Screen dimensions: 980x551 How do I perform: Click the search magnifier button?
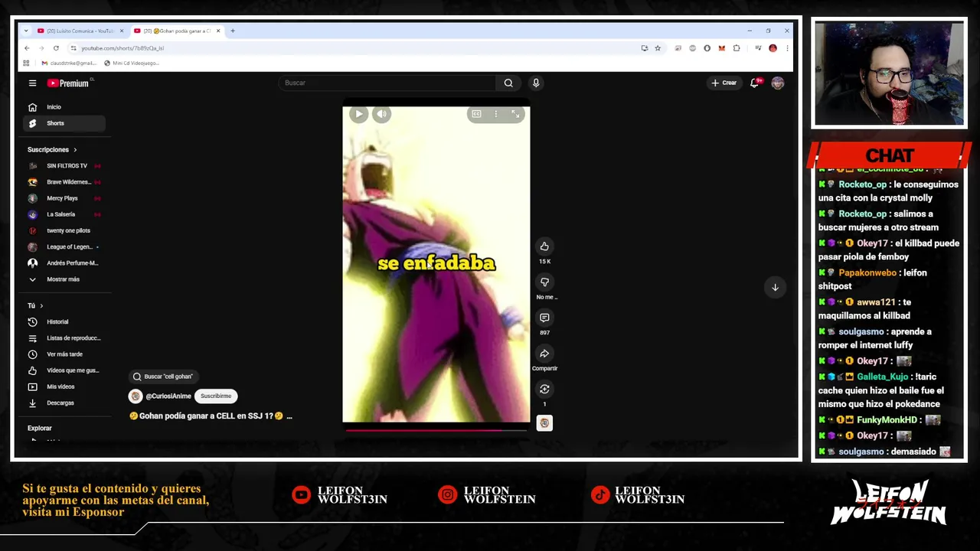[x=508, y=83]
